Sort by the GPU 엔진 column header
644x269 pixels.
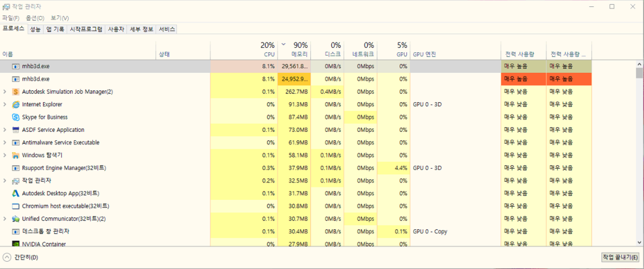[x=455, y=50]
